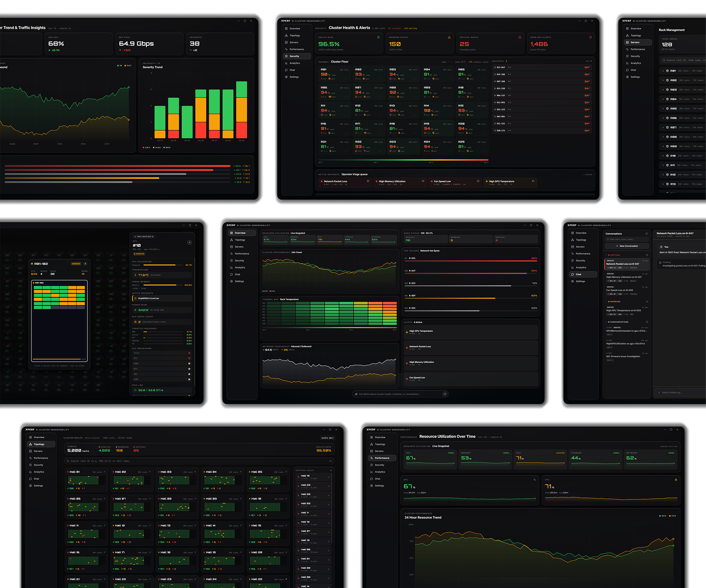Open Chat in the Cluster Health & Alerts window sidebar
The height and width of the screenshot is (588, 706).
(x=296, y=70)
